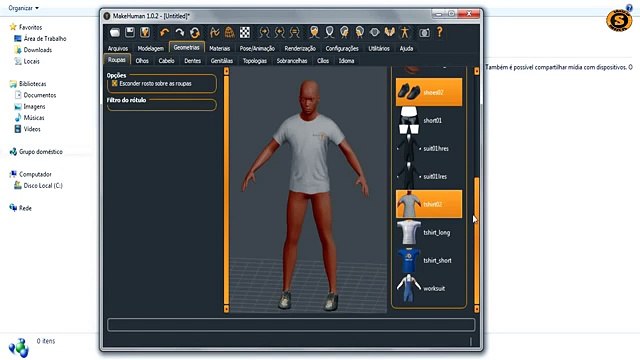Toggle the Smooth curve icon

(214, 32)
